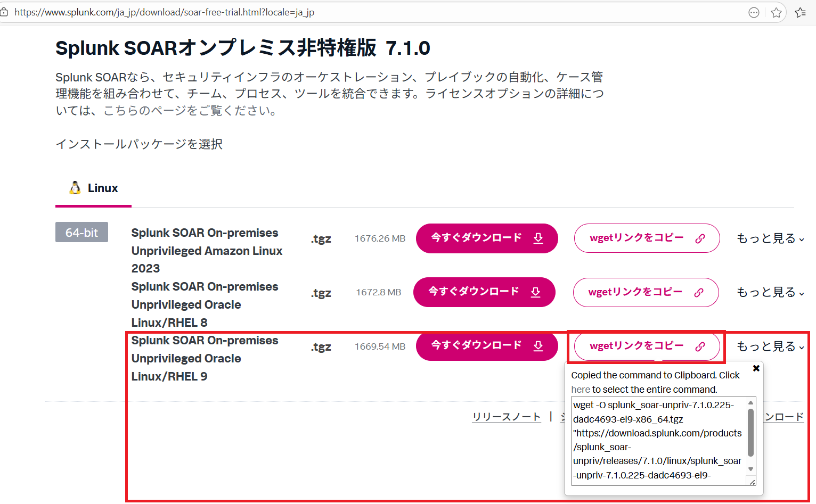Click the scroll-up arrow in the wget command box
This screenshot has width=816, height=504.
coord(750,403)
